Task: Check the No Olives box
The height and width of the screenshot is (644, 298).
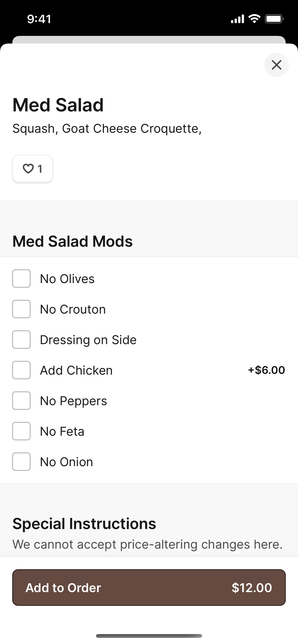Action: coord(21,279)
